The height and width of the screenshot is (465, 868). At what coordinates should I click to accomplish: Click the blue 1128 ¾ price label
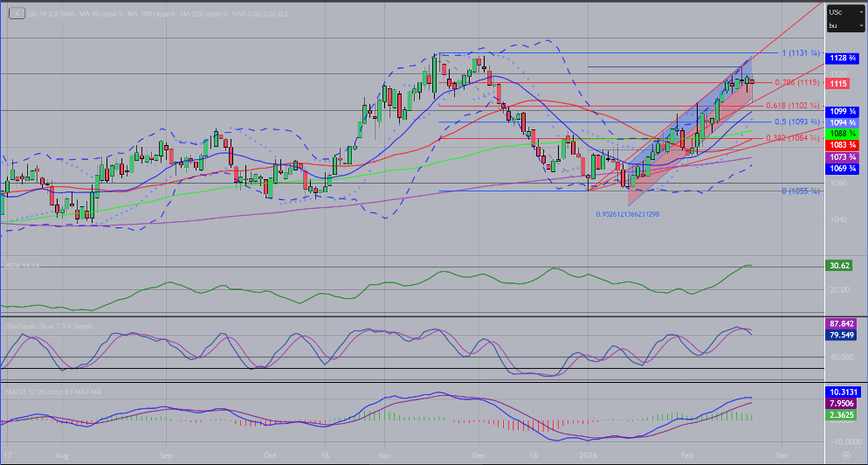click(840, 57)
